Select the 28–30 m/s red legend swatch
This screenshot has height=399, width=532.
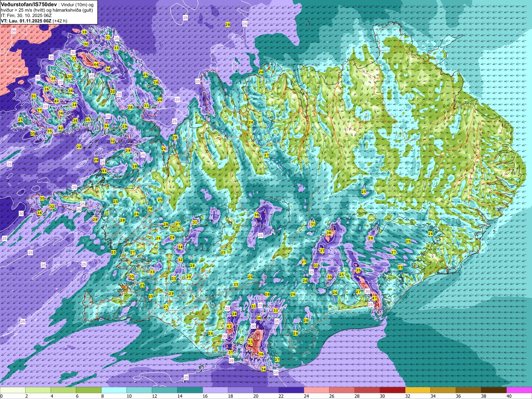[367, 390]
